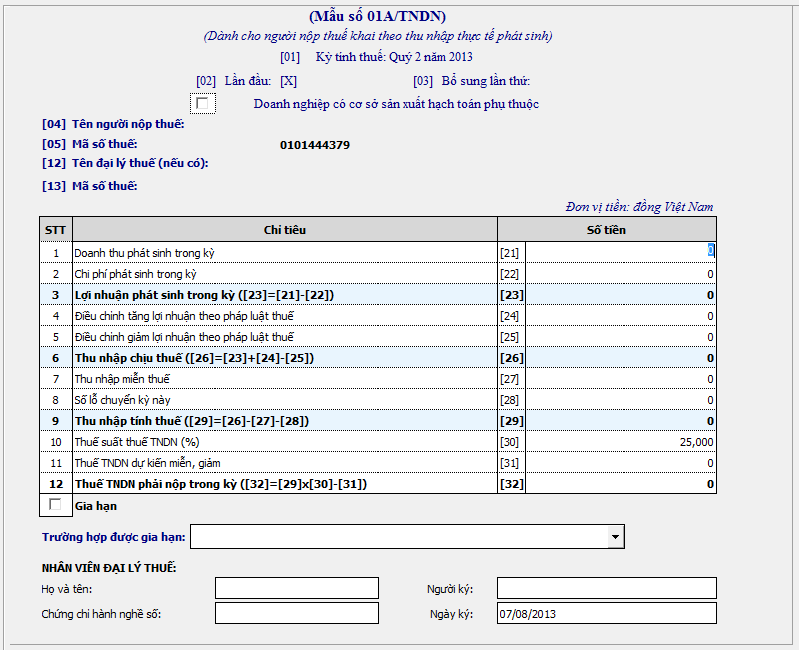799x650 pixels.
Task: Open the Trường hợp được gia hạn dropdown
Action: pyautogui.click(x=615, y=537)
